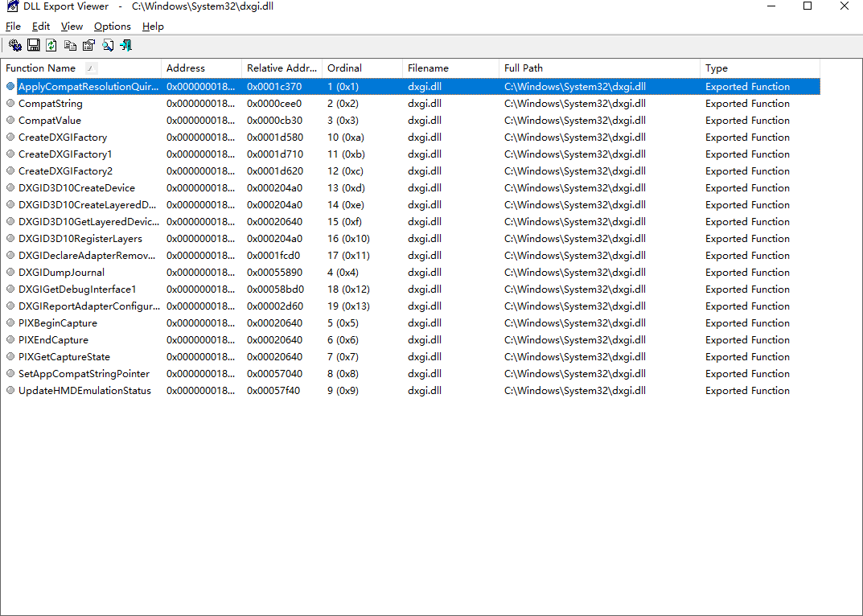This screenshot has height=616, width=863.
Task: Click the Copy selected items icon
Action: click(70, 45)
